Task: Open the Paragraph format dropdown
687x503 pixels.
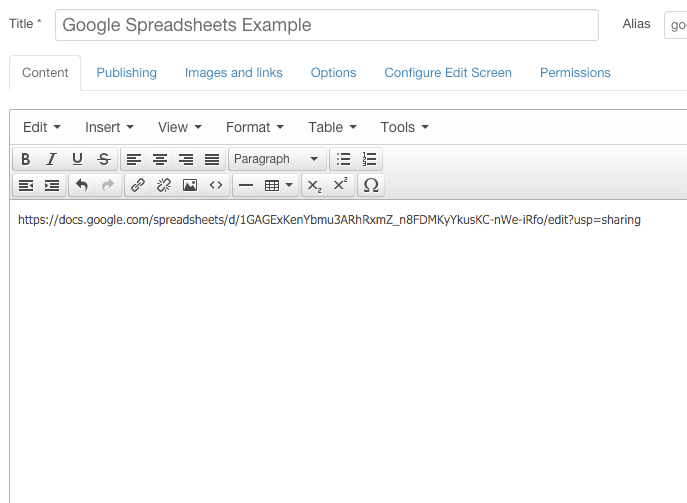Action: coord(277,159)
